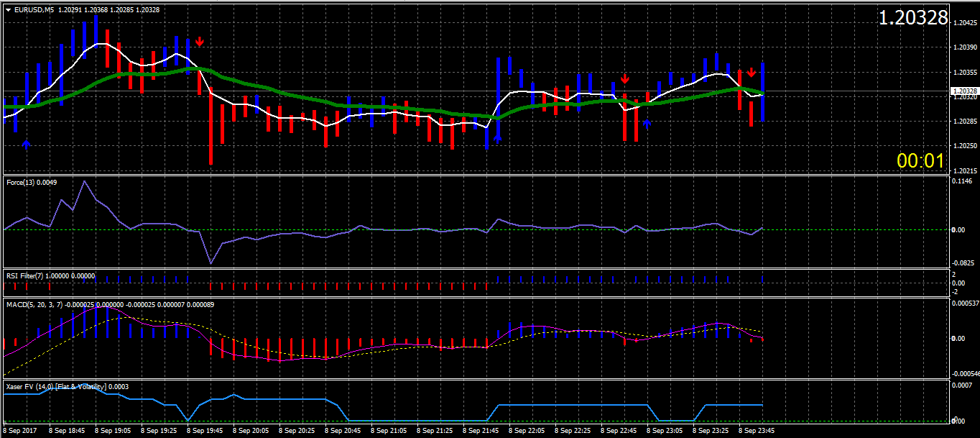Click the current price tag on price axis
Viewport: 980px width, 438px height.
[x=963, y=91]
